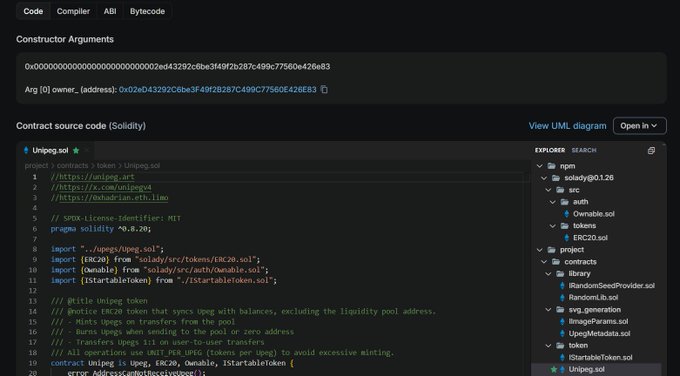Click the SPDX-License-Identifier: MIT comment
Image resolution: width=680 pixels, height=376 pixels.
tap(115, 218)
